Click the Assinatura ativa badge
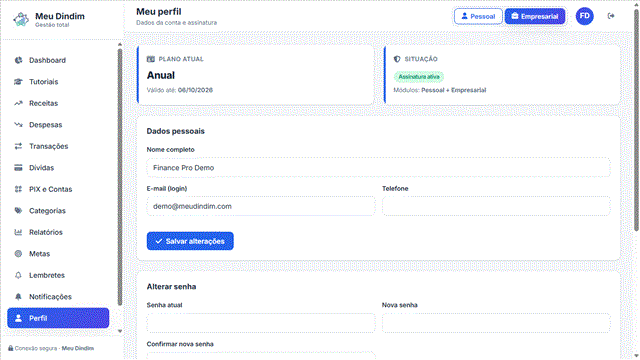 click(419, 77)
